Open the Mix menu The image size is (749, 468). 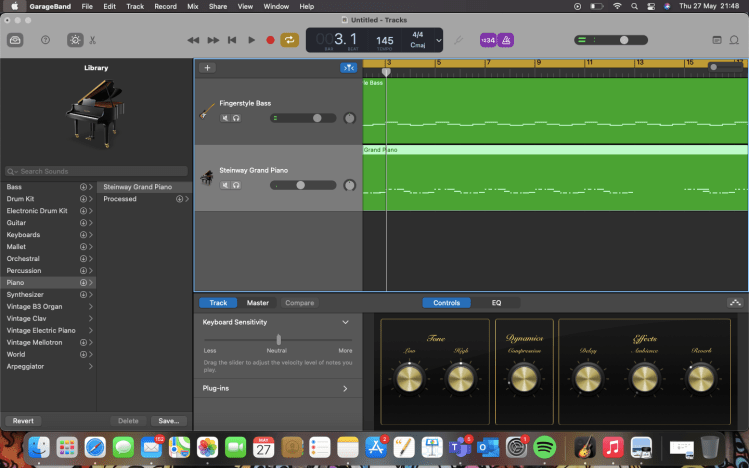coord(191,6)
